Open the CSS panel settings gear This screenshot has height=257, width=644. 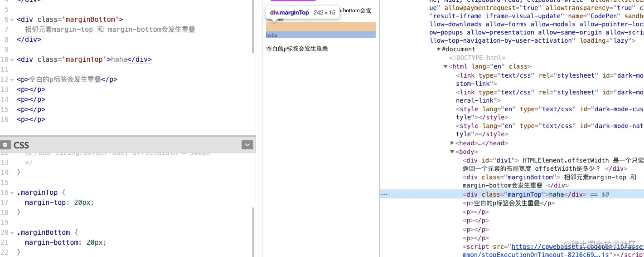click(x=5, y=145)
